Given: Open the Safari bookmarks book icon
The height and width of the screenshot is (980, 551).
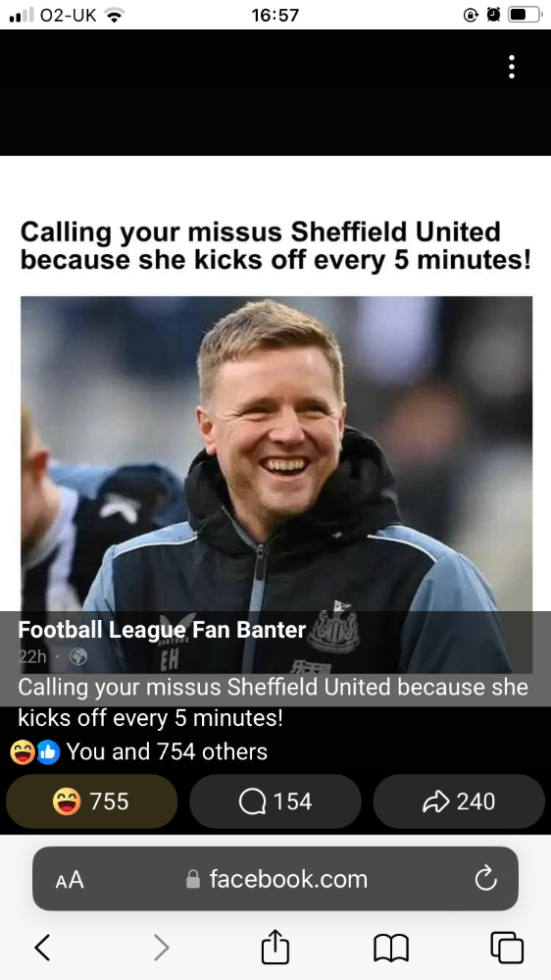Looking at the screenshot, I should tap(391, 948).
